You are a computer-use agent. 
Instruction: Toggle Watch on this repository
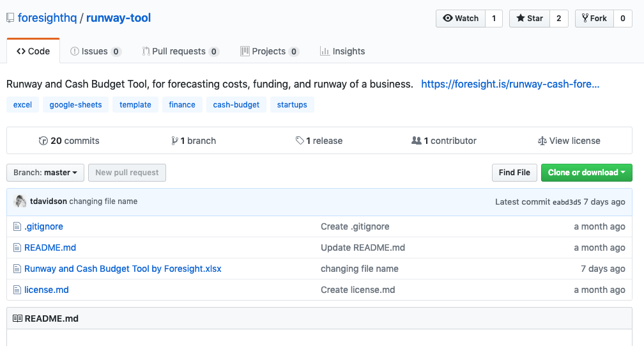coord(461,19)
